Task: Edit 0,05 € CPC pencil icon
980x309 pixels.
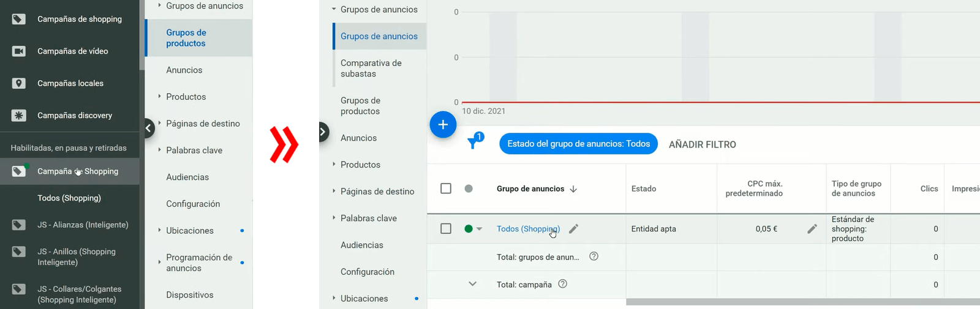Action: (x=812, y=229)
